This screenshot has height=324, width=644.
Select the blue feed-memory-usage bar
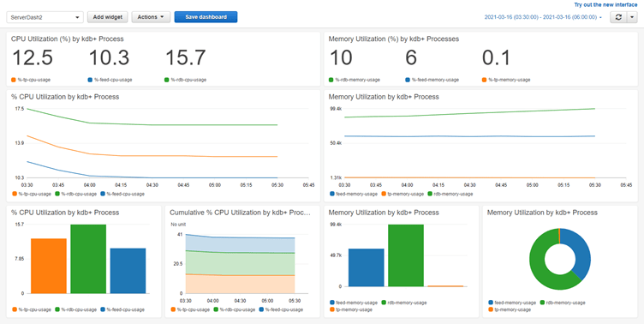click(x=367, y=267)
